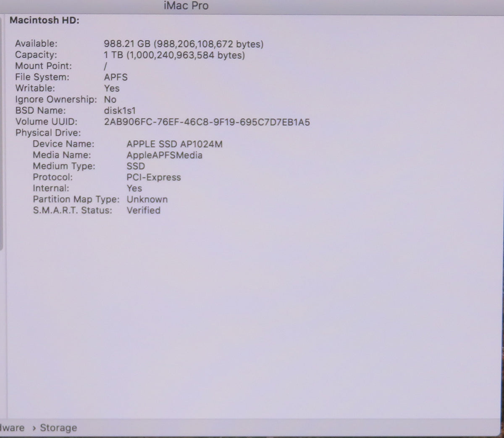This screenshot has width=504, height=438.
Task: Click the Medium Type label
Action: (x=64, y=166)
